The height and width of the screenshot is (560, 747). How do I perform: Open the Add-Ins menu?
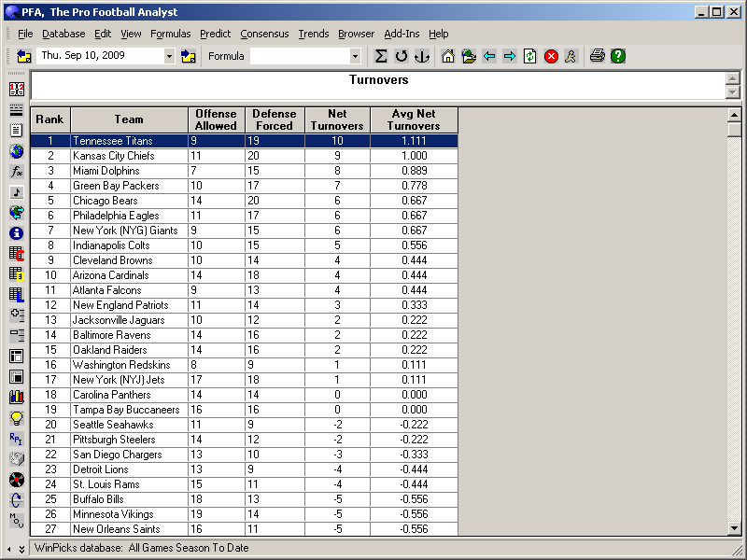click(x=402, y=34)
